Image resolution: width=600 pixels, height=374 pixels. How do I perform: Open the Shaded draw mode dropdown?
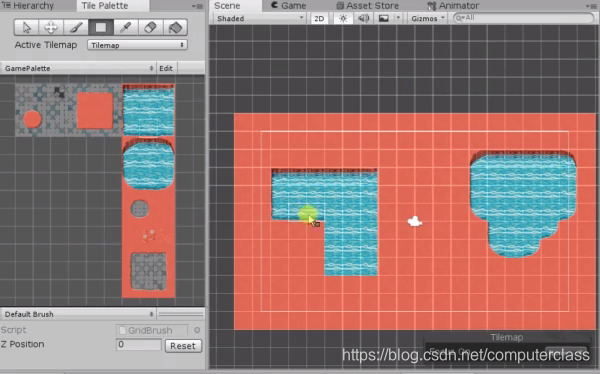click(259, 18)
